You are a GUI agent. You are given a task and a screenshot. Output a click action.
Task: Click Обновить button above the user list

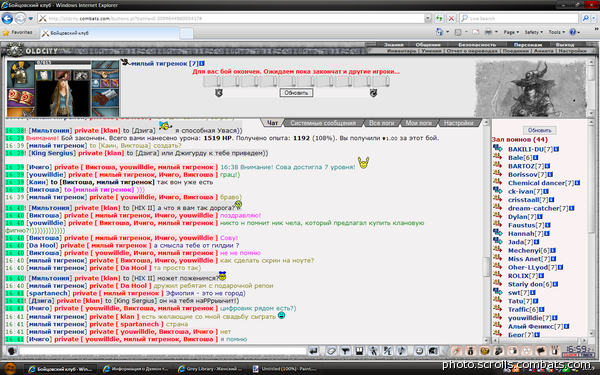tap(540, 130)
